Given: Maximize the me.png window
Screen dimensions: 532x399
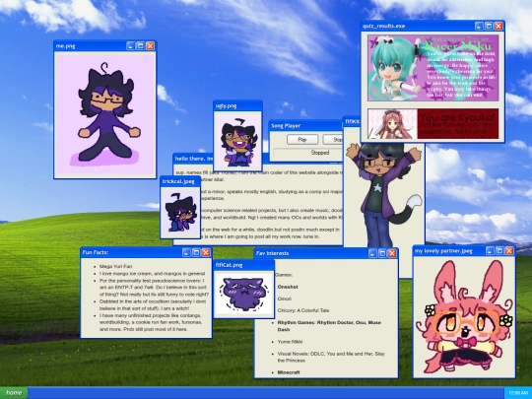Looking at the screenshot, I should [140, 45].
